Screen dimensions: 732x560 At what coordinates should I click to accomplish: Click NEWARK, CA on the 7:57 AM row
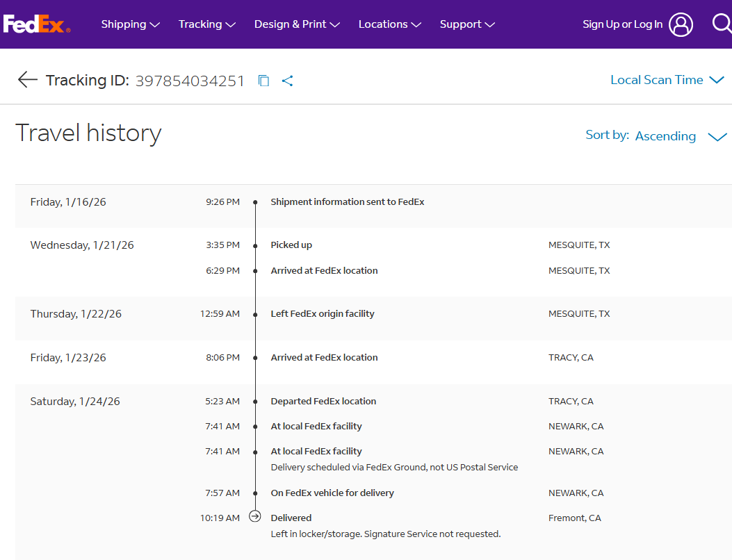[576, 493]
